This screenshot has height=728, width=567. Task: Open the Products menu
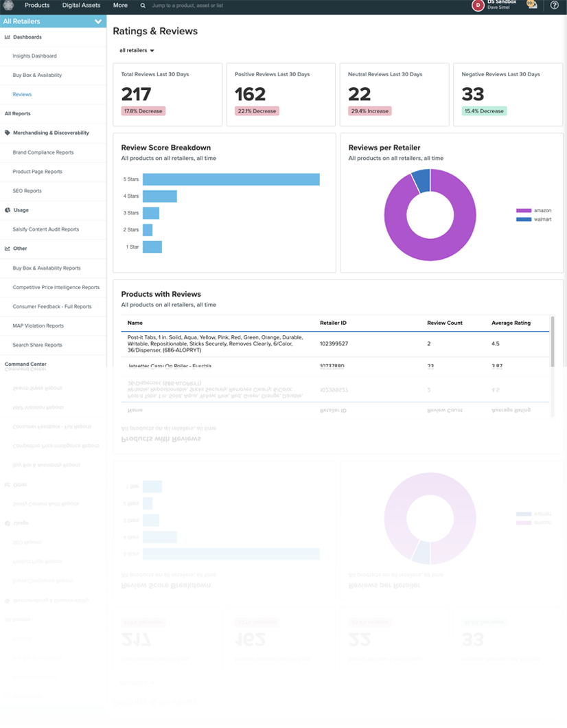coord(36,5)
